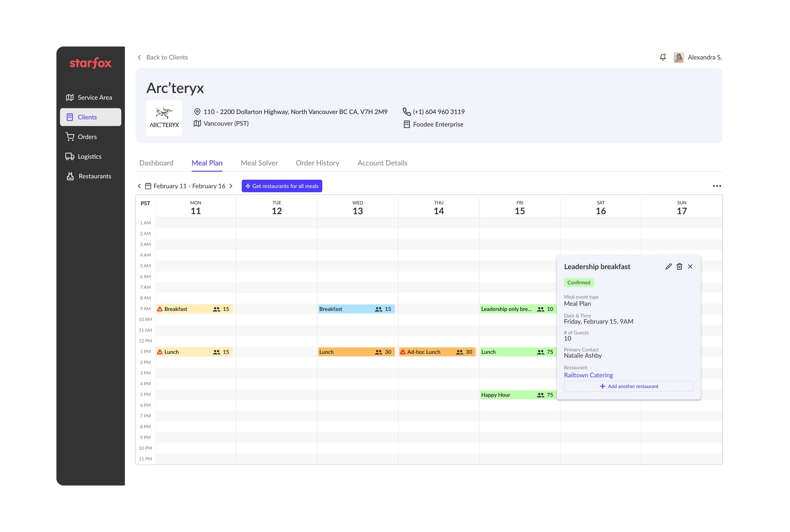
Task: Switch to the Order History tab
Action: [x=317, y=163]
